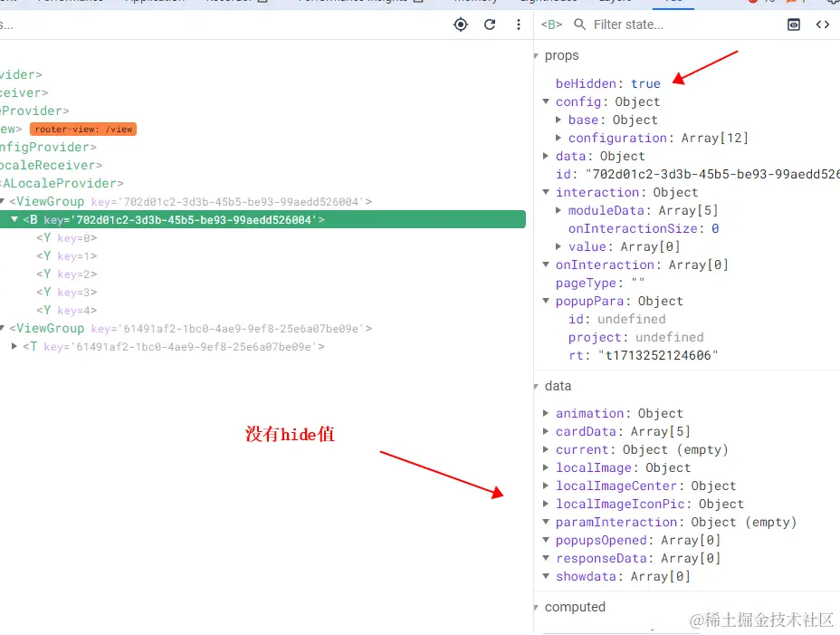This screenshot has width=840, height=635.
Task: Expand the moduleData Array[5] property
Action: 558,210
